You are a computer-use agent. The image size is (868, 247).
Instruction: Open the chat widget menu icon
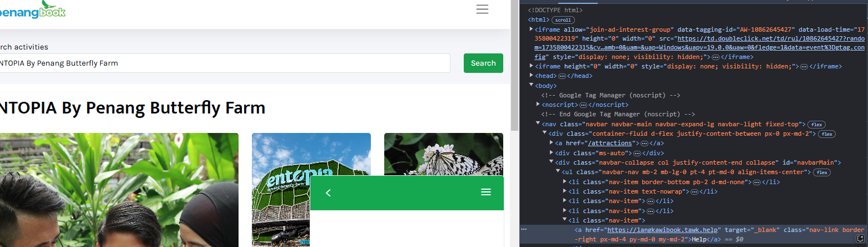486,192
